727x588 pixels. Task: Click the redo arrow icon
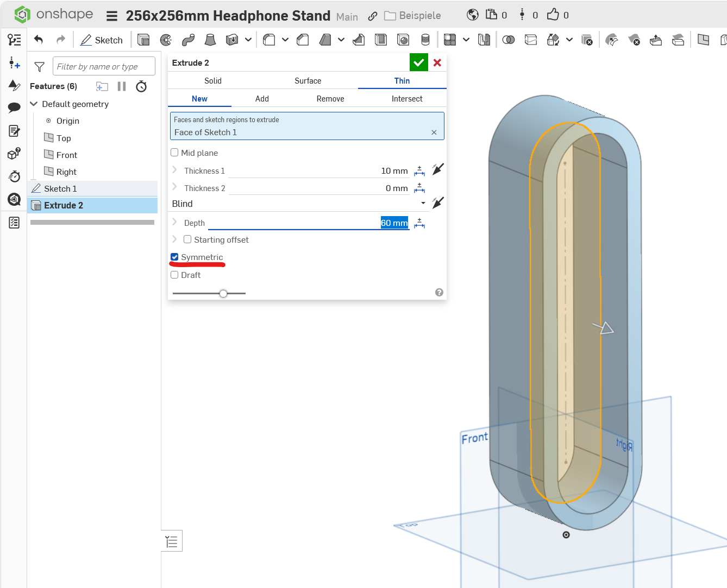(61, 40)
